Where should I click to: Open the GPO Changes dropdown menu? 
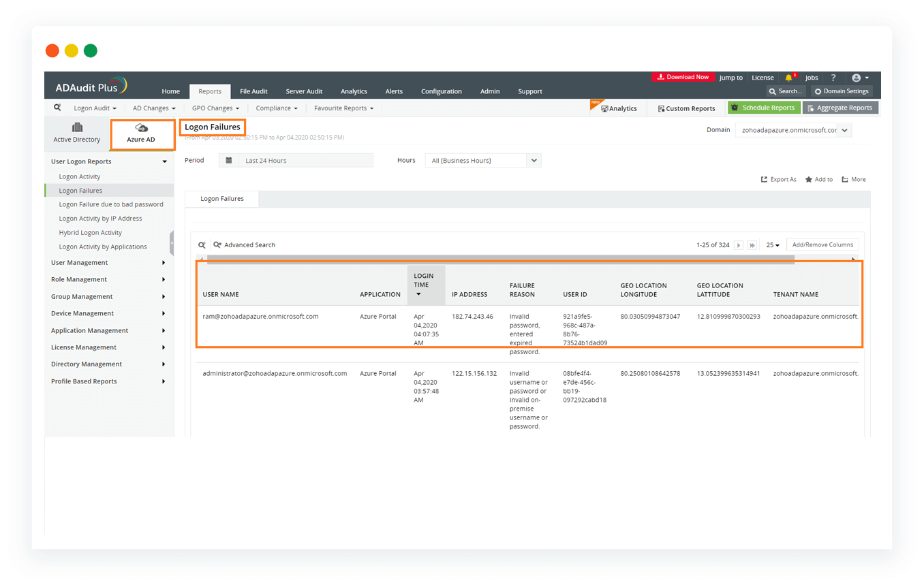click(x=215, y=108)
